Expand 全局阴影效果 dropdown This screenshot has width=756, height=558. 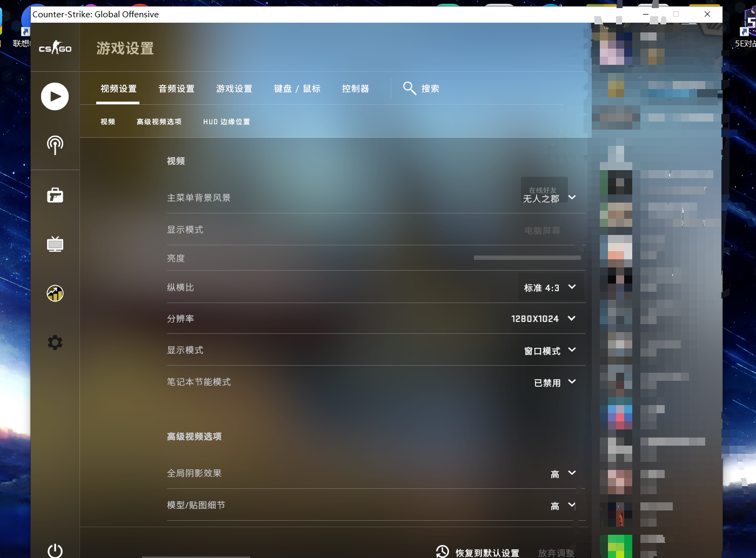tap(563, 474)
